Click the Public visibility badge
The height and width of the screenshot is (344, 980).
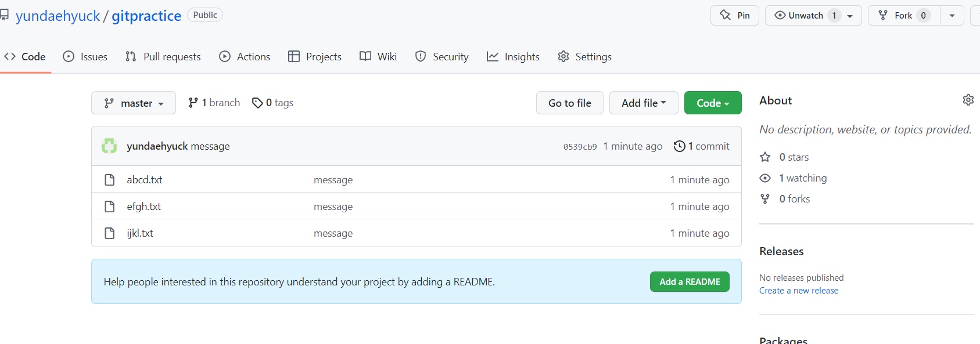coord(205,15)
